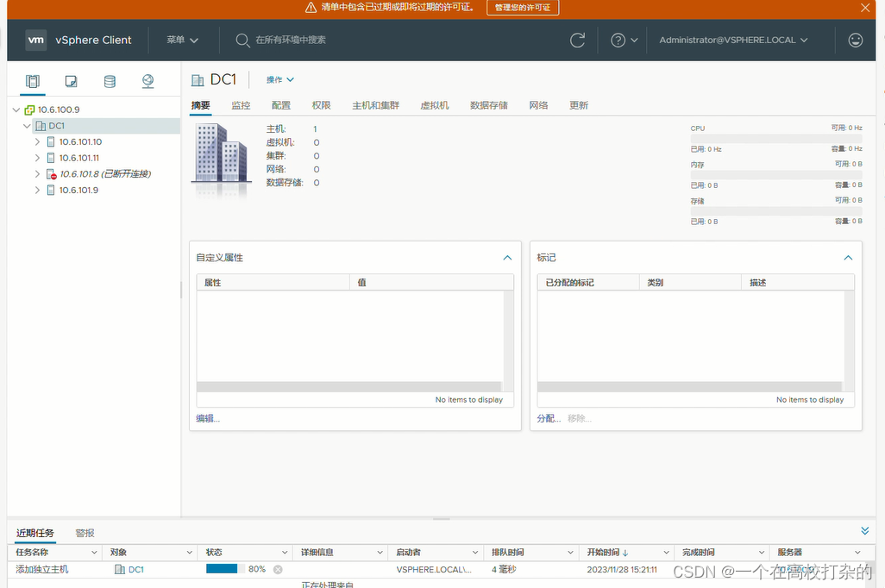Click the search all environments field
This screenshot has width=885, height=588.
[x=291, y=40]
